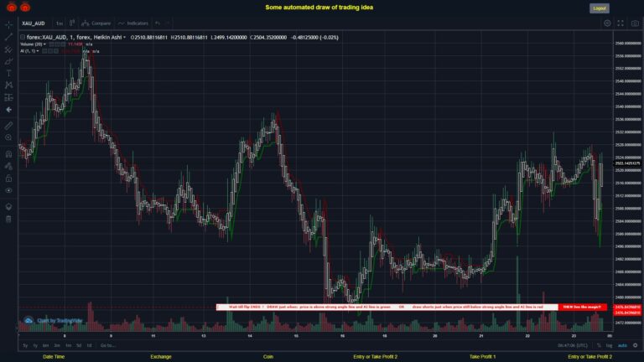Click the second red logo icon top left
Image resolution: width=644 pixels, height=362 pixels.
pos(25,7)
